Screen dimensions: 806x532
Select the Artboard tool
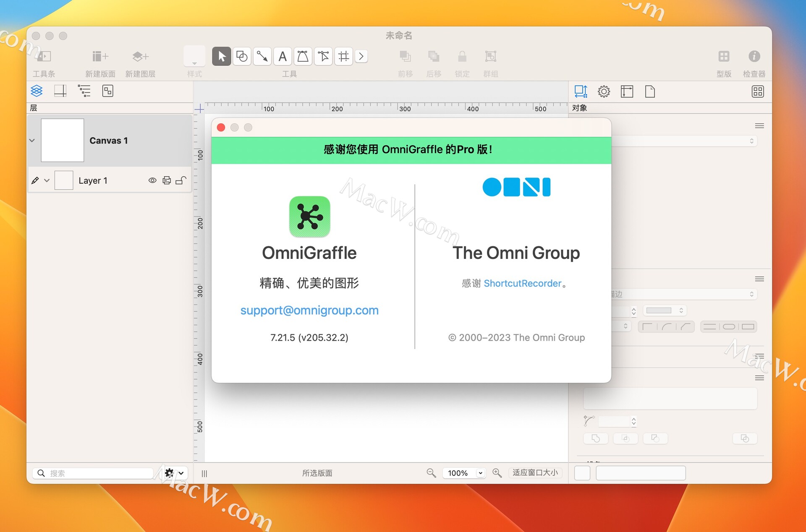tap(343, 56)
